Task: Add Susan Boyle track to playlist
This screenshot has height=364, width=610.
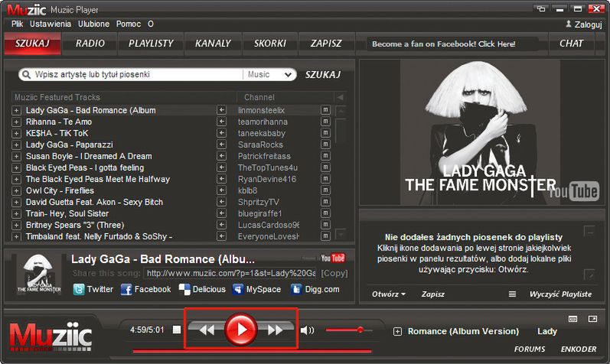Action: (16, 156)
